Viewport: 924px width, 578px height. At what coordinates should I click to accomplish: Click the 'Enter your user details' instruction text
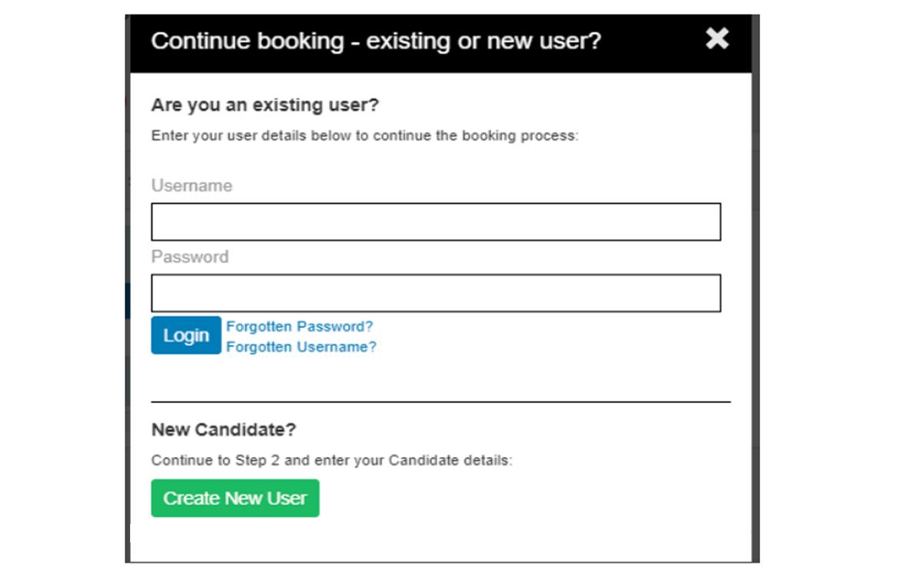pyautogui.click(x=364, y=136)
